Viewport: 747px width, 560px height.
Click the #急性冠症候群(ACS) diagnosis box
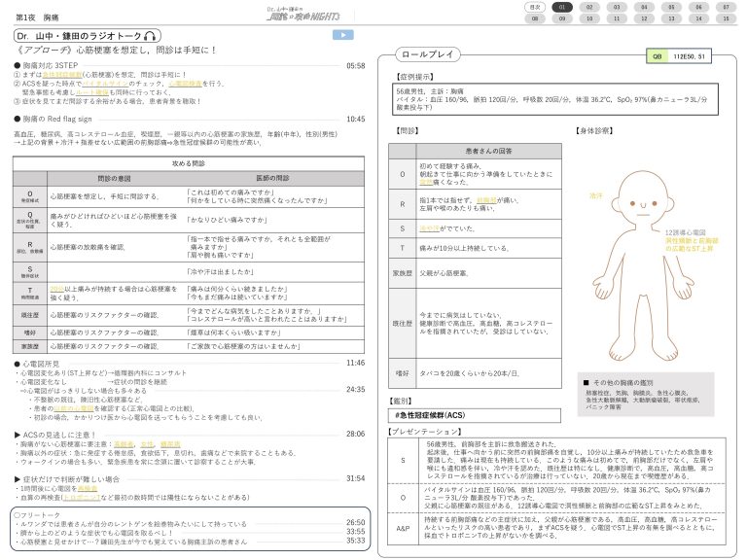pyautogui.click(x=475, y=415)
